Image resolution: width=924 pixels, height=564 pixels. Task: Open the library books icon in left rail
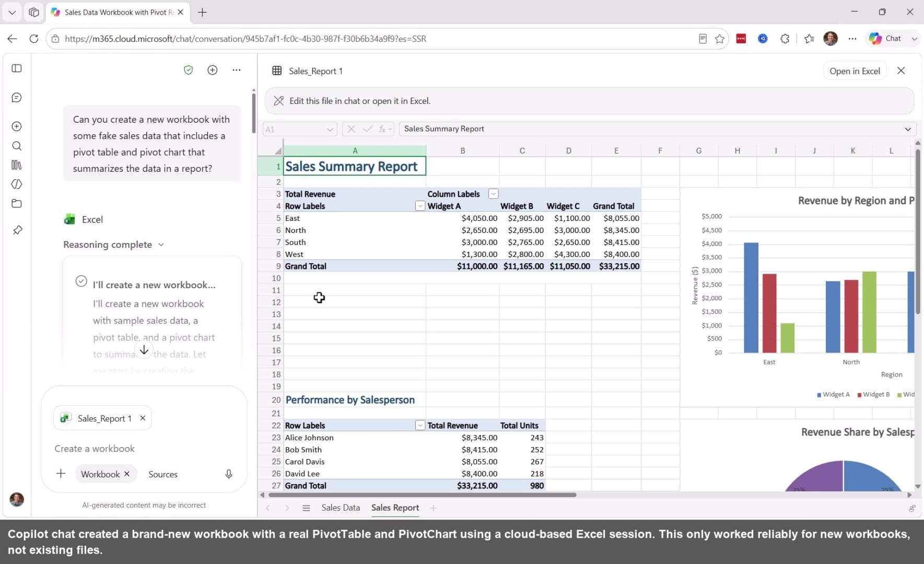[x=17, y=165]
